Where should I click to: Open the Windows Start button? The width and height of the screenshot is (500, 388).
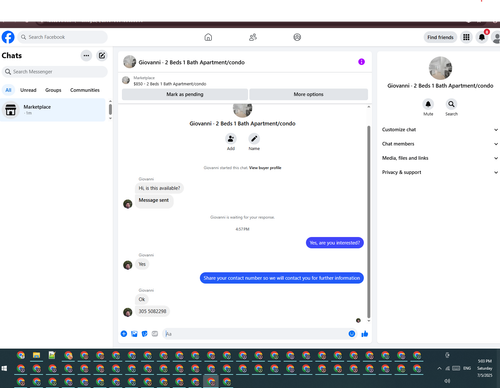4,368
